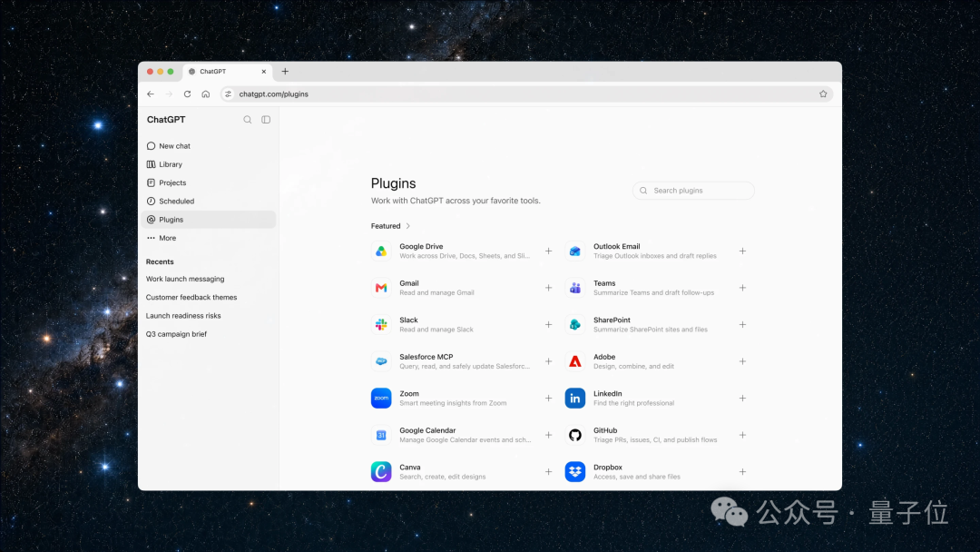Click the search icon in ChatGPT sidebar
The width and height of the screenshot is (980, 552).
pos(248,120)
